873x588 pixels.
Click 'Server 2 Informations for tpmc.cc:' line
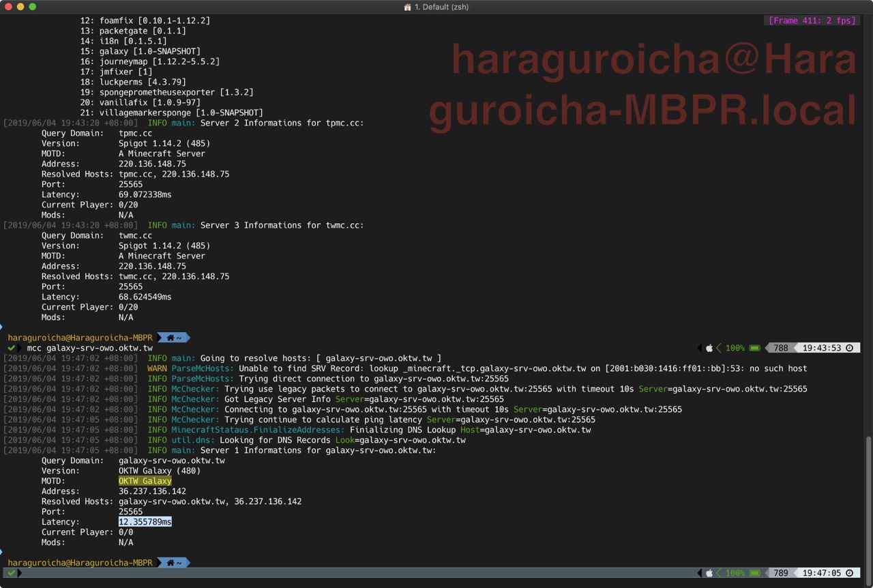coord(184,123)
